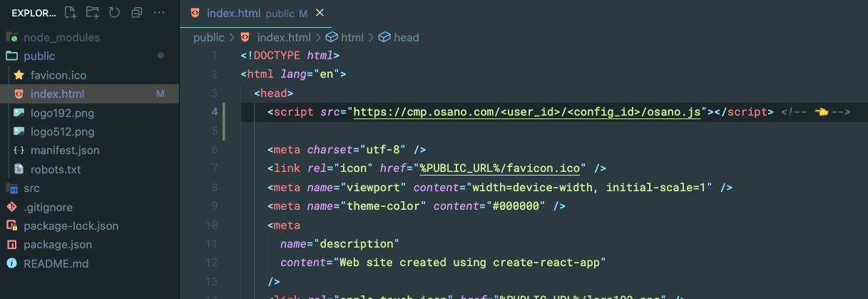Click name="description" on line 11
Screen dimensions: 868x299
(x=340, y=244)
